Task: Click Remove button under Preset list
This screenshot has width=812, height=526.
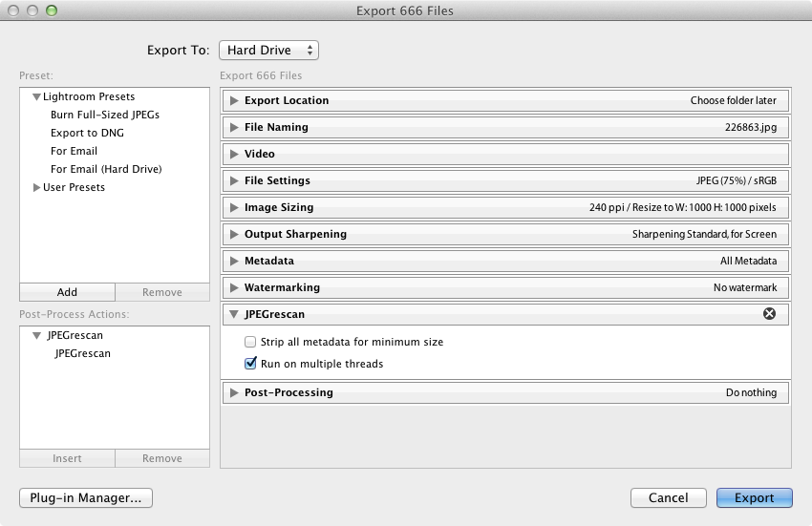Action: click(x=162, y=292)
